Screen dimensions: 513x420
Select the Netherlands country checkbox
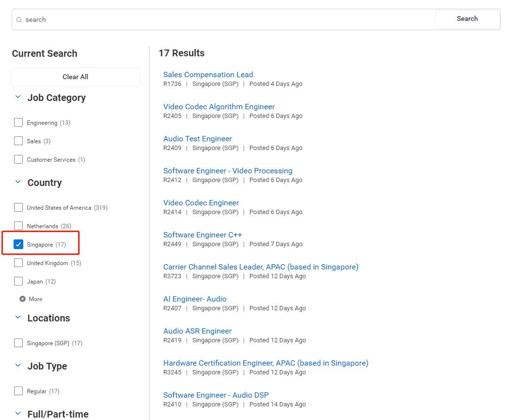(18, 226)
